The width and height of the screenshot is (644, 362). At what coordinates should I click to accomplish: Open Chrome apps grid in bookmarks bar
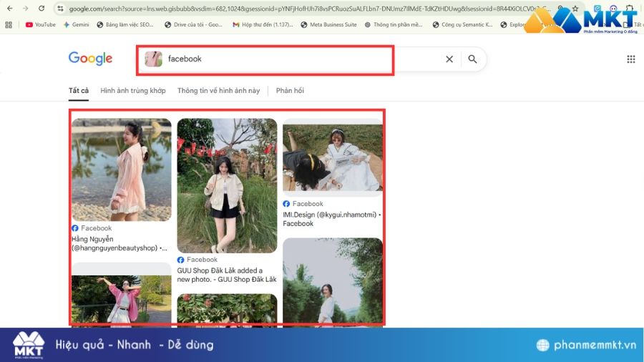[9, 24]
